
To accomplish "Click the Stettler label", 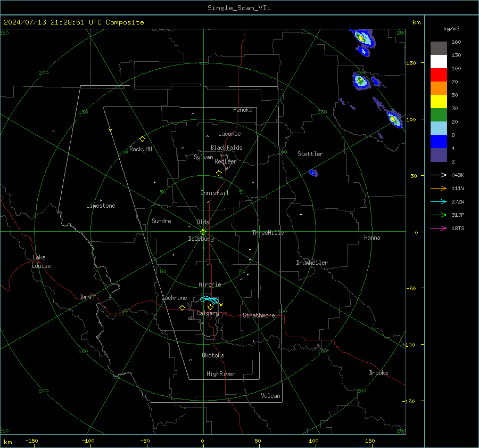I will pos(310,154).
